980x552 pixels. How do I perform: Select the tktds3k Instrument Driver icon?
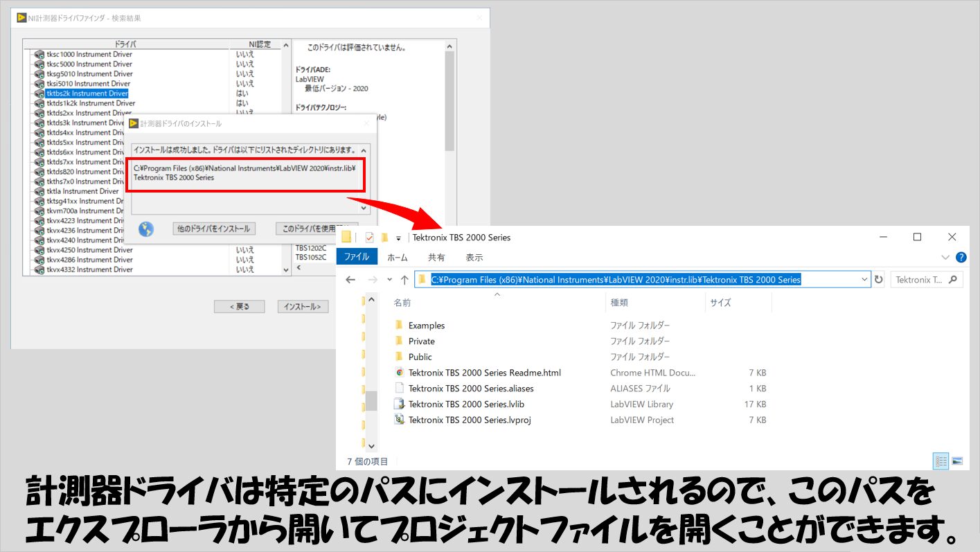click(39, 123)
